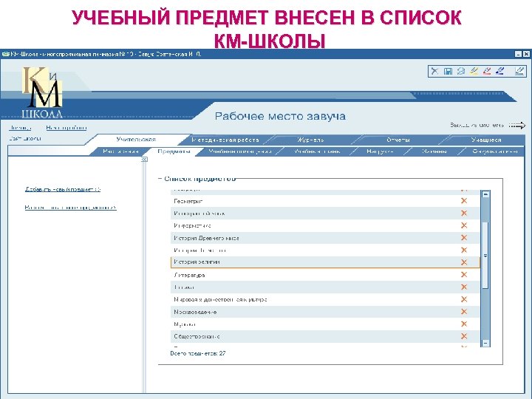Click the second link under Добавить новый предмет
The height and width of the screenshot is (399, 532).
tap(71, 208)
